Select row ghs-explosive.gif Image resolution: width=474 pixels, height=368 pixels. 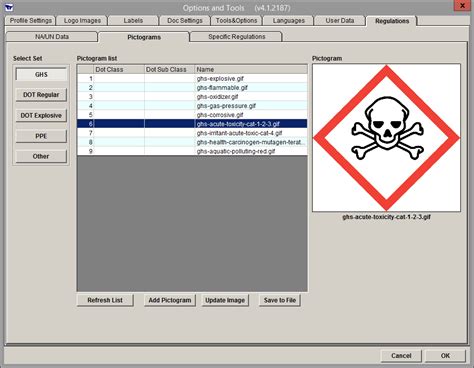[x=192, y=79]
